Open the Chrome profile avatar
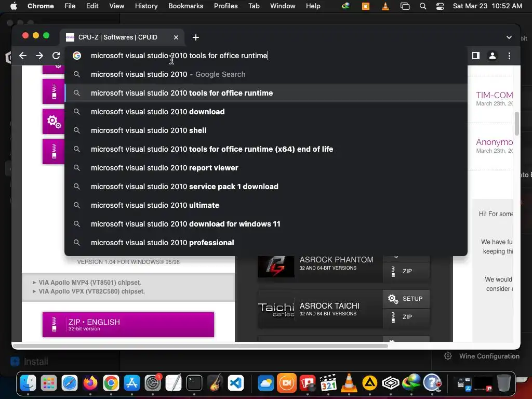 point(493,56)
